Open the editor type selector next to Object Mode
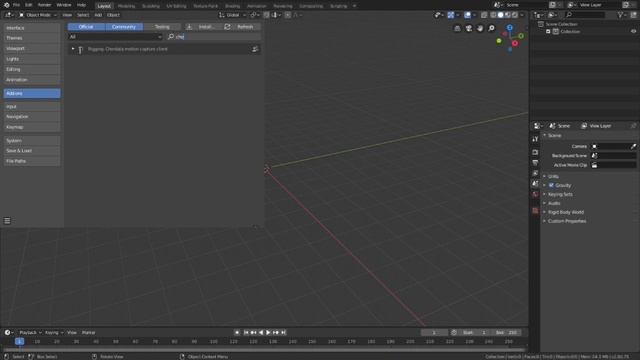Image resolution: width=640 pixels, height=360 pixels. 9,15
